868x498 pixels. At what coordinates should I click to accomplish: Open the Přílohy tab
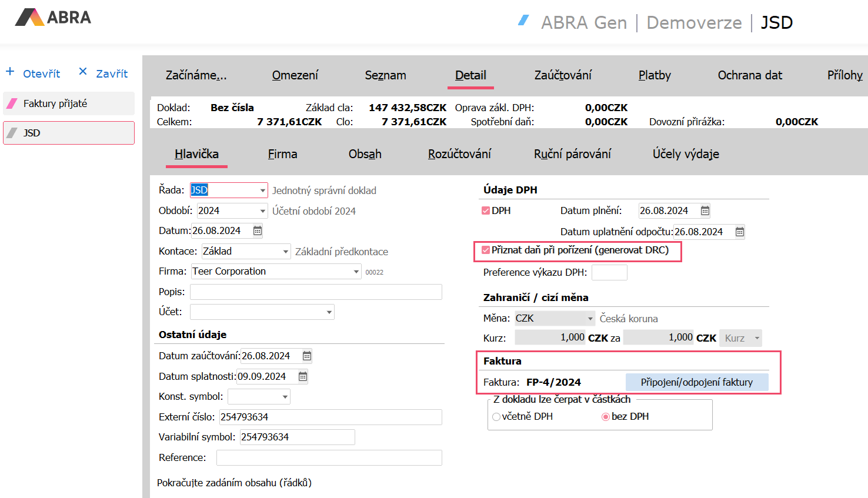coord(845,75)
